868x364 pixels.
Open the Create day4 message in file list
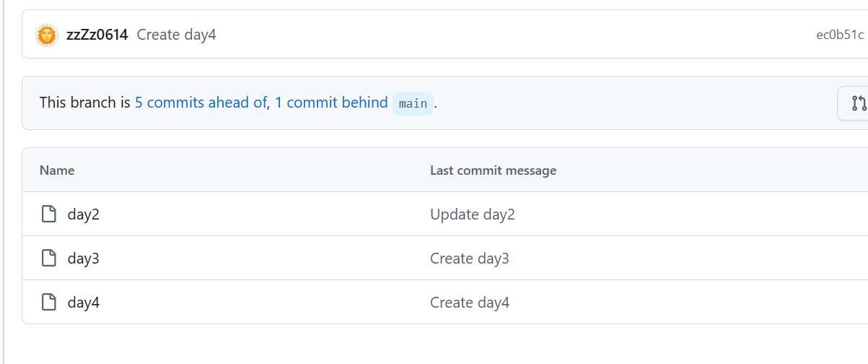coord(469,303)
